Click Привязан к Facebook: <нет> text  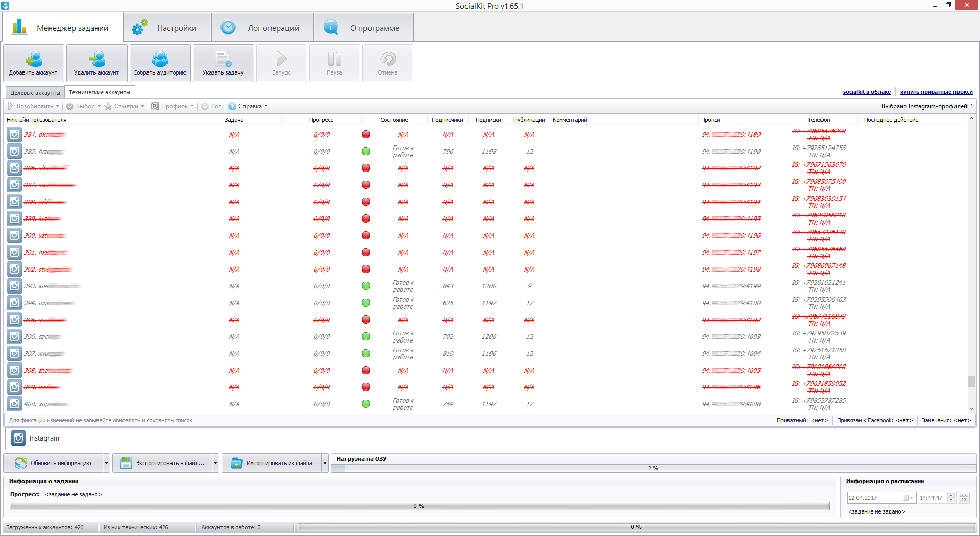[x=874, y=421]
